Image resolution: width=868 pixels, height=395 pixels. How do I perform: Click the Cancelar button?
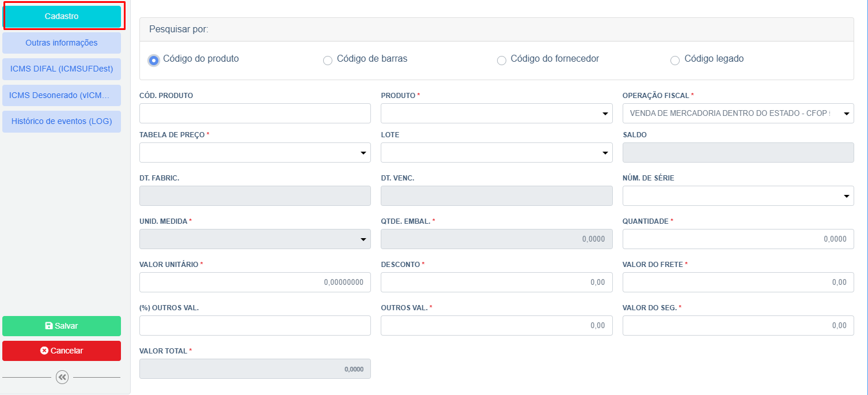point(62,351)
